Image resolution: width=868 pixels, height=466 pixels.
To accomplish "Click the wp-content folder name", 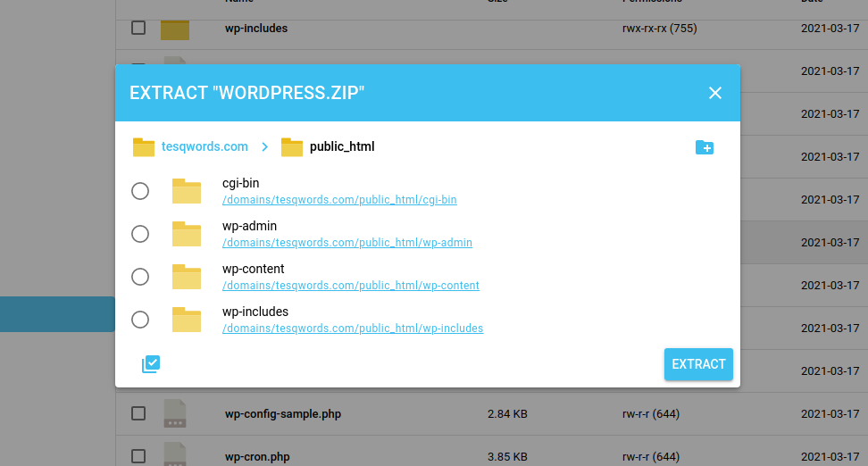I will point(253,269).
